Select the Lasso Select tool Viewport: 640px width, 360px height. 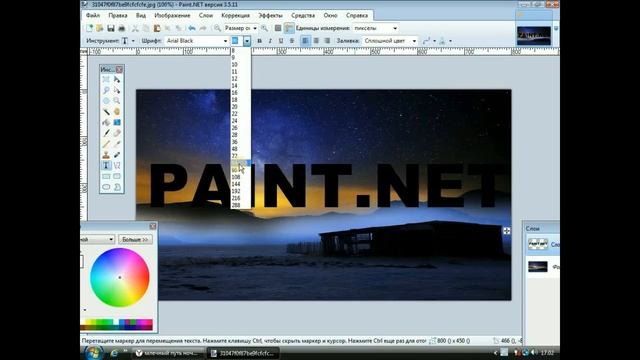tap(106, 90)
